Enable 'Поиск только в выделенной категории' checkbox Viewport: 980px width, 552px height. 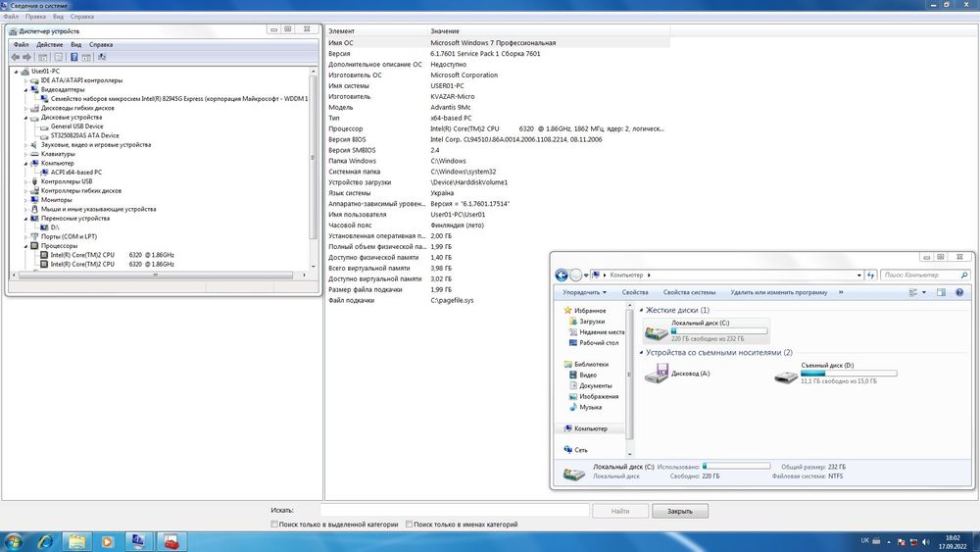pos(275,525)
